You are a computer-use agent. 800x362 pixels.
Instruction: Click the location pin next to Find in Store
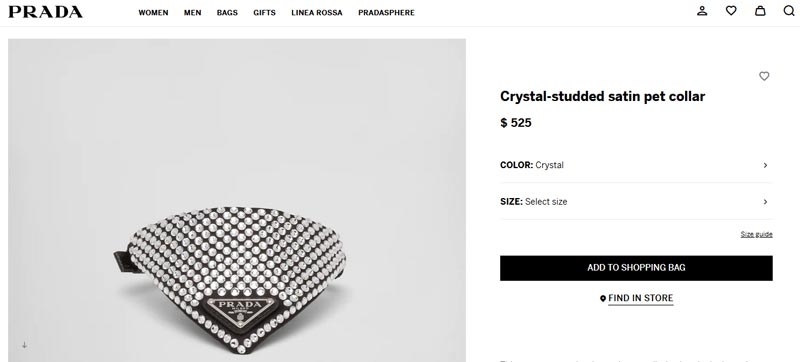[x=603, y=299]
